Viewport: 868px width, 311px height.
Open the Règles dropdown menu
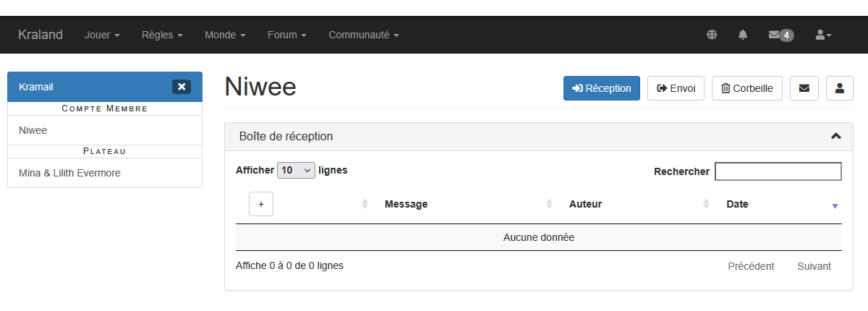(162, 35)
